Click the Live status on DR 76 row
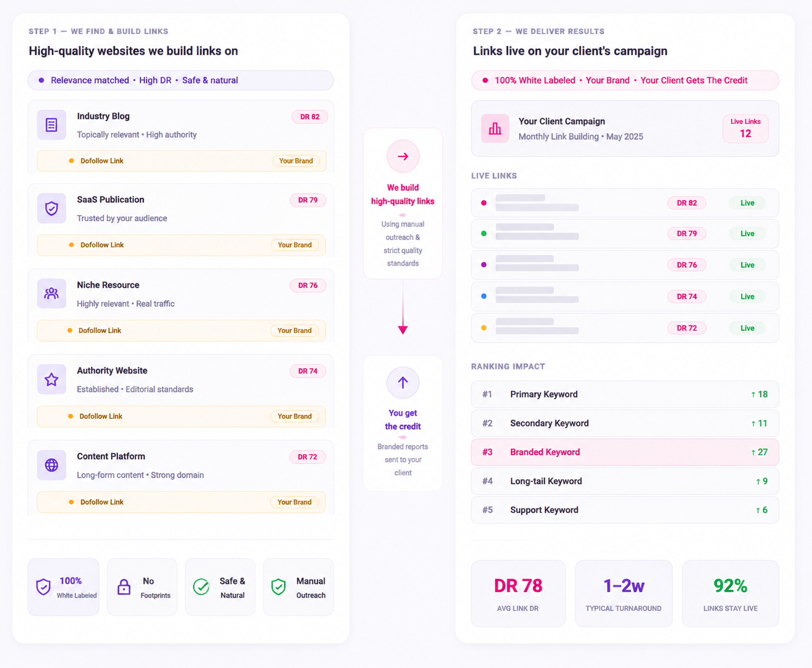812x668 pixels. (x=747, y=265)
